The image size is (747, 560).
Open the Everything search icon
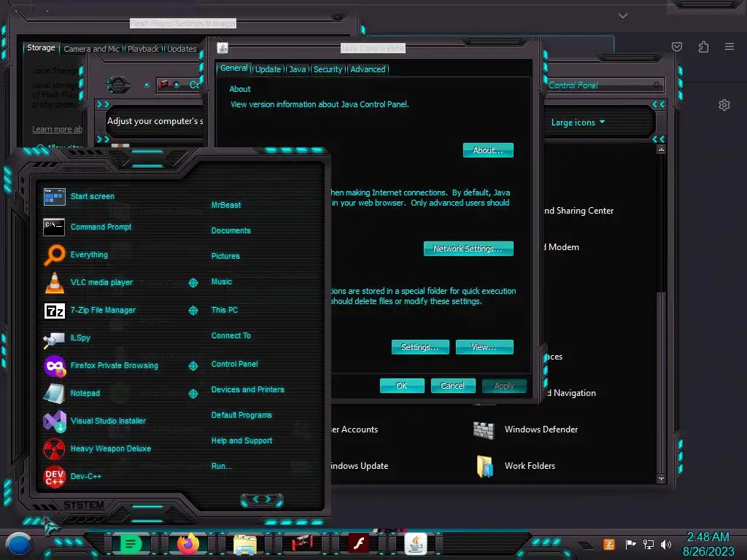click(54, 254)
